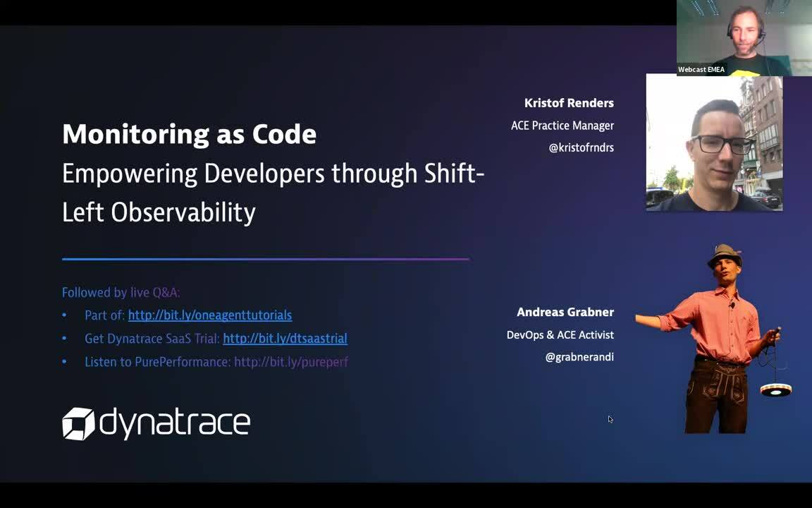Click the Dynatrace logo
Image resolution: width=812 pixels, height=508 pixels.
click(x=155, y=423)
